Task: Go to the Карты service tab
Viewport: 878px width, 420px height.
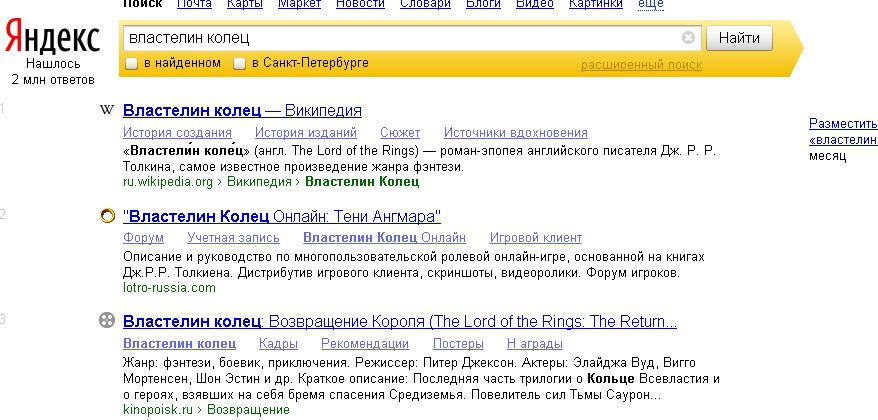Action: point(245,4)
